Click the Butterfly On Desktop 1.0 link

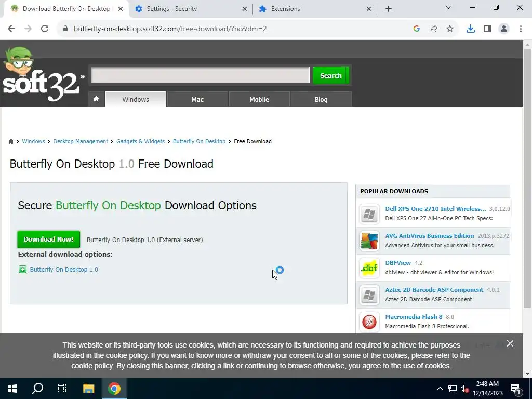click(64, 270)
